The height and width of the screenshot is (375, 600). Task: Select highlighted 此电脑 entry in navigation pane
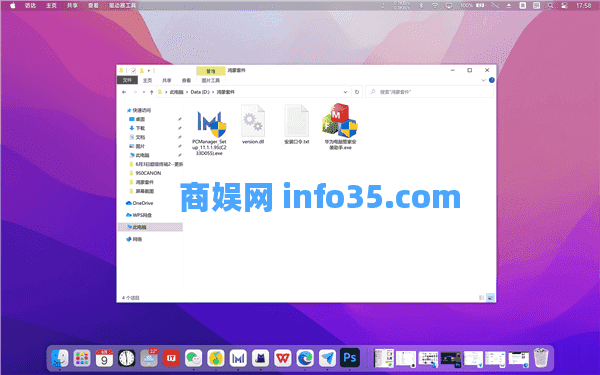pos(150,227)
